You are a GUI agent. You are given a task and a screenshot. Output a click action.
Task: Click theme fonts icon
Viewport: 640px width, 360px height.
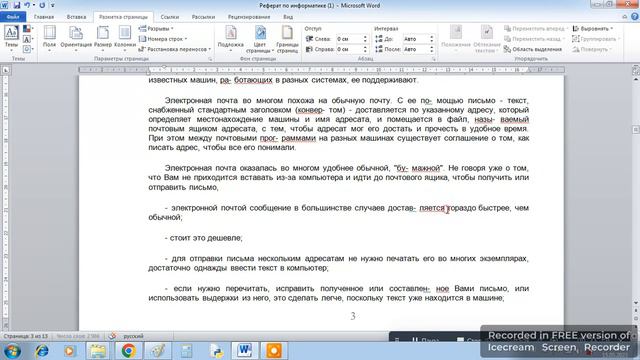click(x=27, y=39)
